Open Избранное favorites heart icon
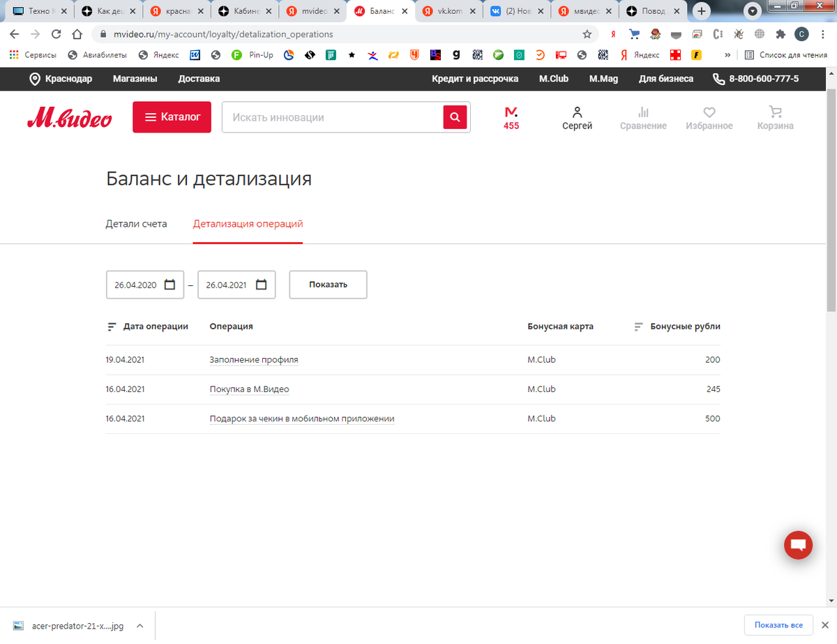This screenshot has width=837, height=644. (709, 118)
